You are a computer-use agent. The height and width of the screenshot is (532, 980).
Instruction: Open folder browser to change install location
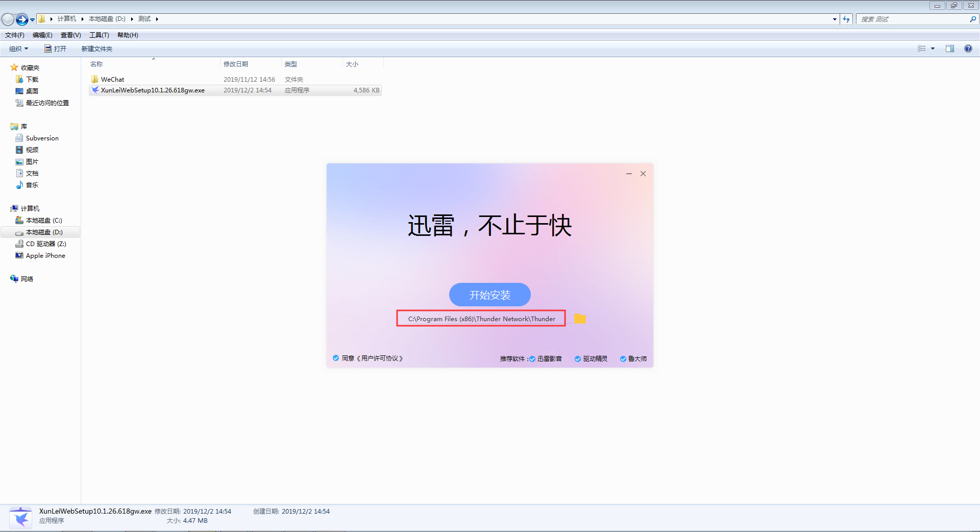[x=580, y=319]
